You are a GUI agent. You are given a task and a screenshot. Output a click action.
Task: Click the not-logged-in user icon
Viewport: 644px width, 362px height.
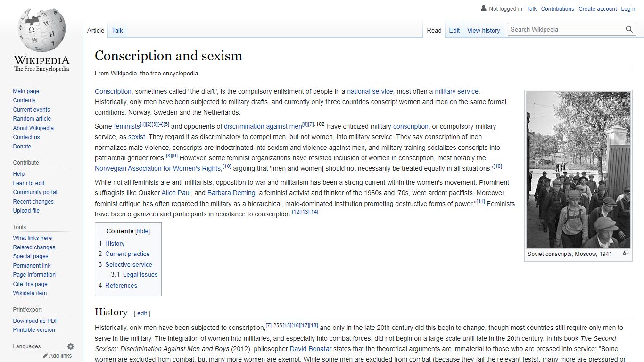[484, 8]
